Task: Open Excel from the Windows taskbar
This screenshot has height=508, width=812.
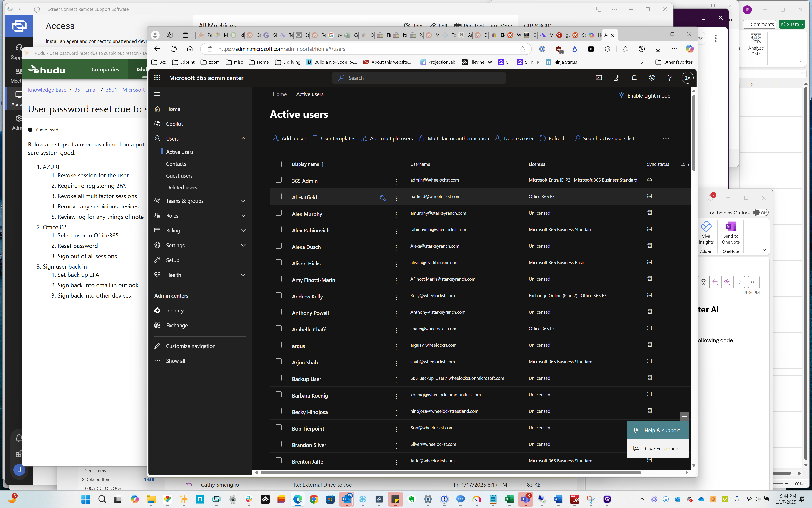Action: (509, 499)
